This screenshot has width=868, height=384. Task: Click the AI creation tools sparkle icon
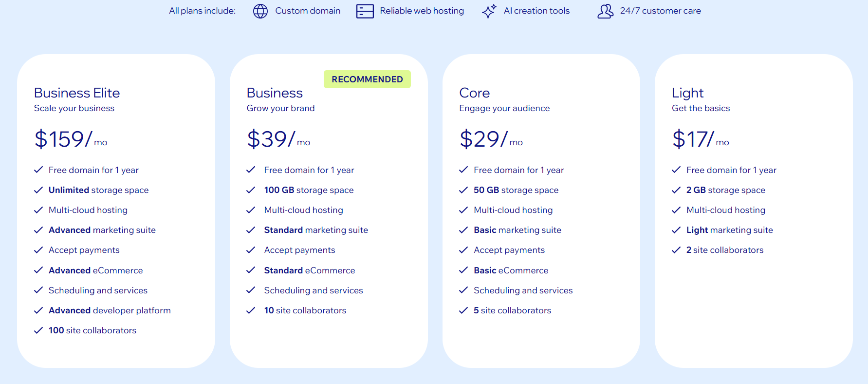point(489,11)
